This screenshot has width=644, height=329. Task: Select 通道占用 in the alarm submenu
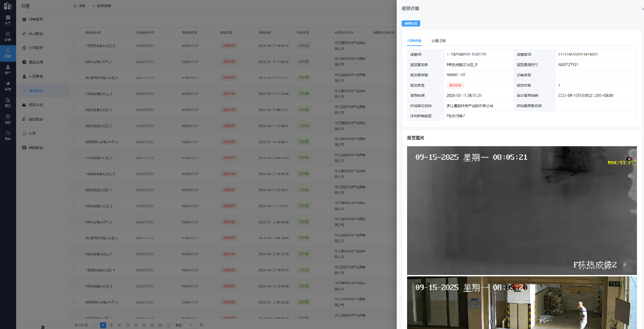click(x=36, y=62)
